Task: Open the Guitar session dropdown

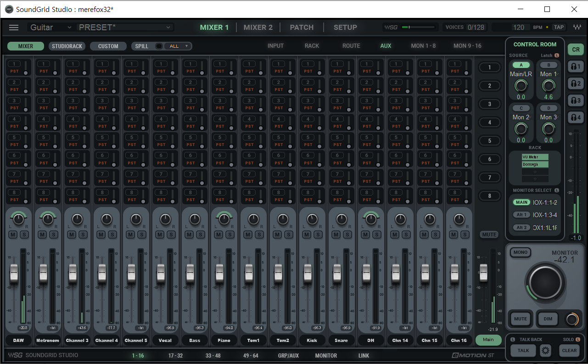Action: tap(50, 28)
